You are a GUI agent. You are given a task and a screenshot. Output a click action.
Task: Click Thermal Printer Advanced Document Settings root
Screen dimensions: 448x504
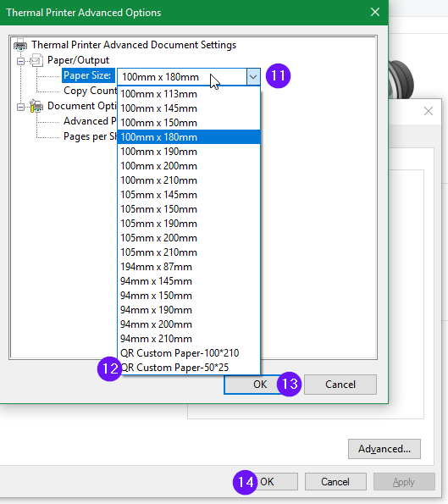click(x=134, y=45)
